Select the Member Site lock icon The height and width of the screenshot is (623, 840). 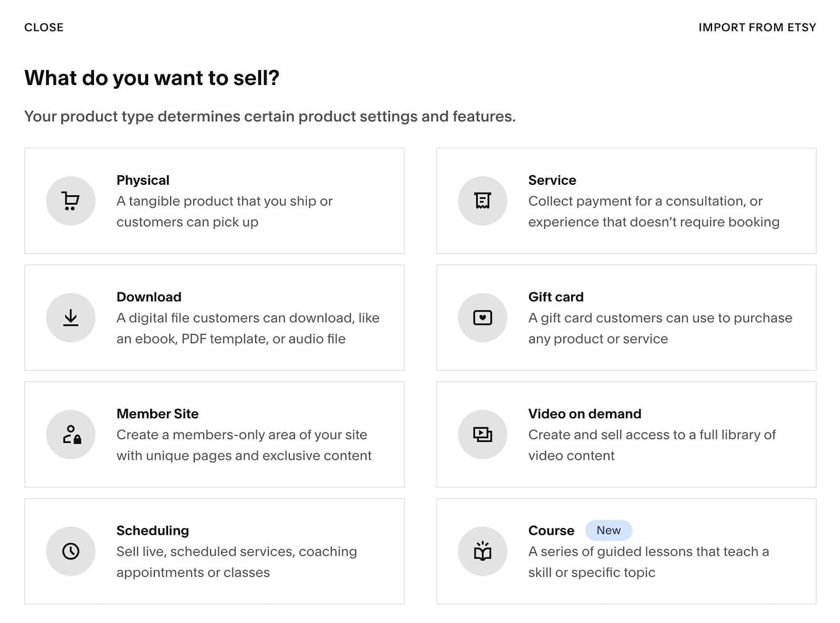pos(70,434)
